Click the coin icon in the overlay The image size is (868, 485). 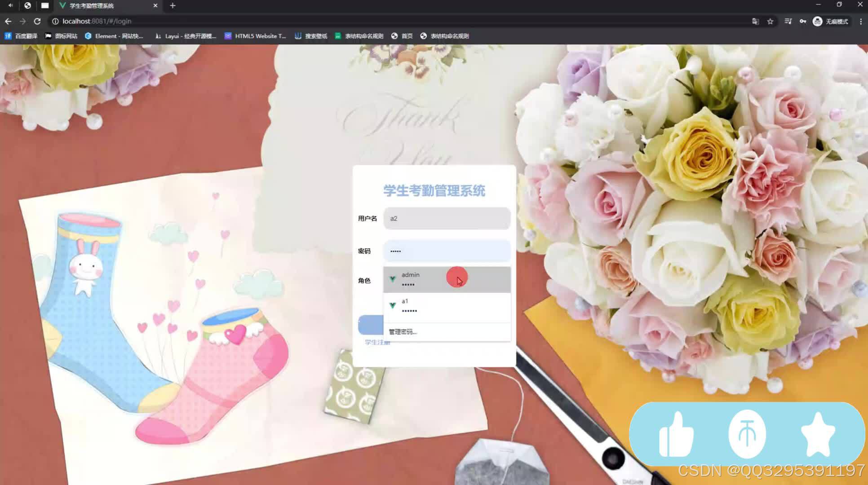click(x=747, y=434)
